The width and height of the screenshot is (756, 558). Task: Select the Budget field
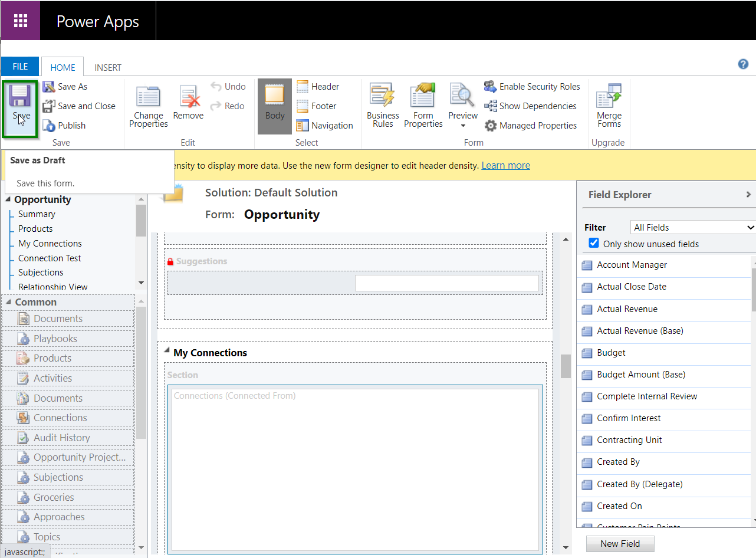coord(663,353)
